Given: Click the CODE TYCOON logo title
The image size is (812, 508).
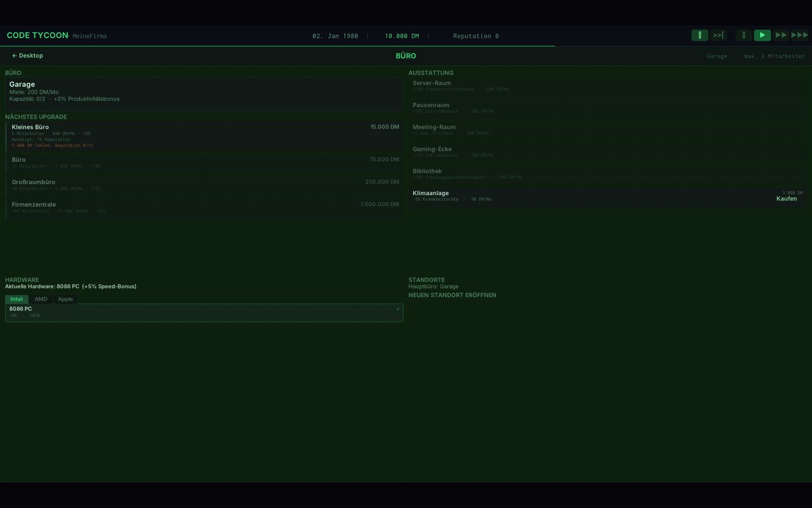Looking at the screenshot, I should pyautogui.click(x=37, y=35).
